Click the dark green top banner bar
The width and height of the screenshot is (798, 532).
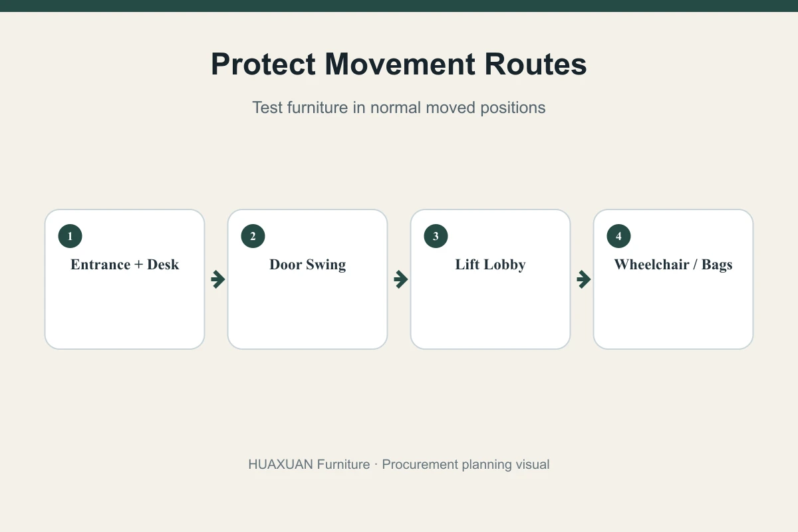[399, 6]
